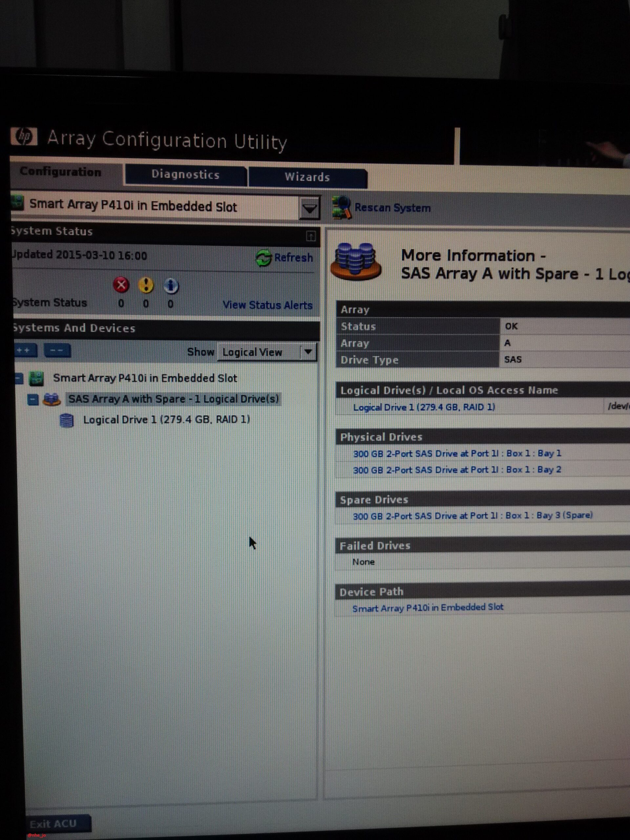
Task: Click the blue informational status icon
Action: click(x=171, y=285)
